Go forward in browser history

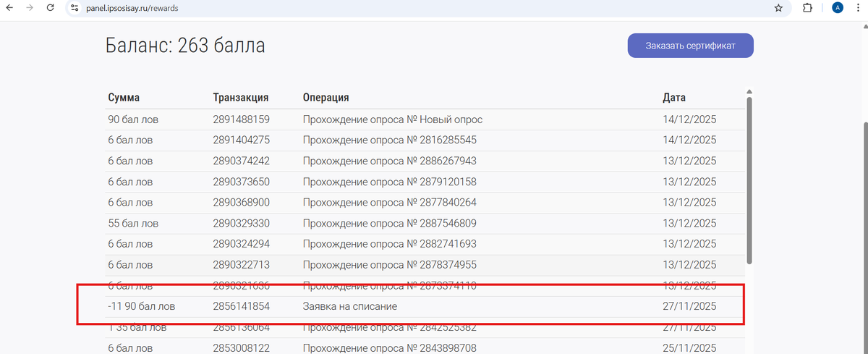29,8
